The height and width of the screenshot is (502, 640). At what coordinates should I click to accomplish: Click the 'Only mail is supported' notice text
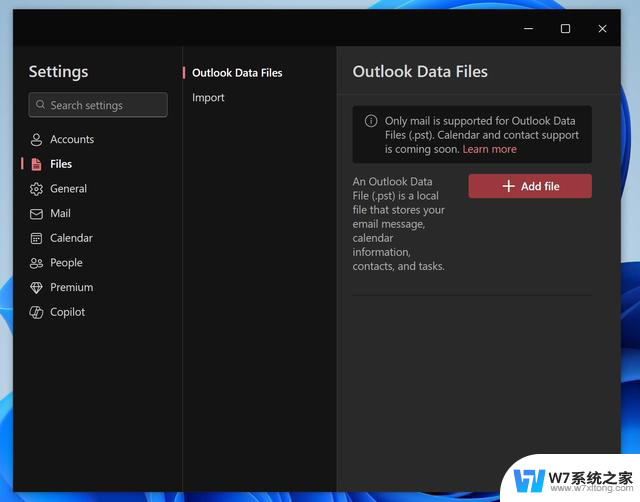[482, 135]
